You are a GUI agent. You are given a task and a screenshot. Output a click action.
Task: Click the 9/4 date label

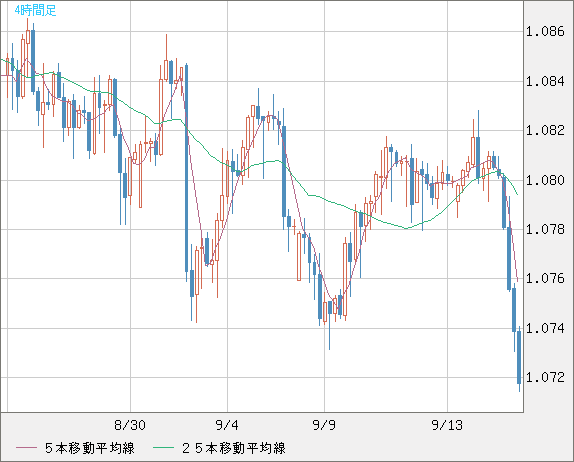pyautogui.click(x=227, y=425)
